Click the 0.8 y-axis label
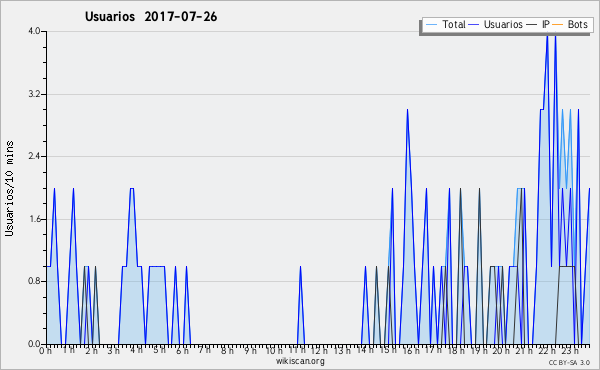Viewport: 600px width, 370px height. (34, 281)
